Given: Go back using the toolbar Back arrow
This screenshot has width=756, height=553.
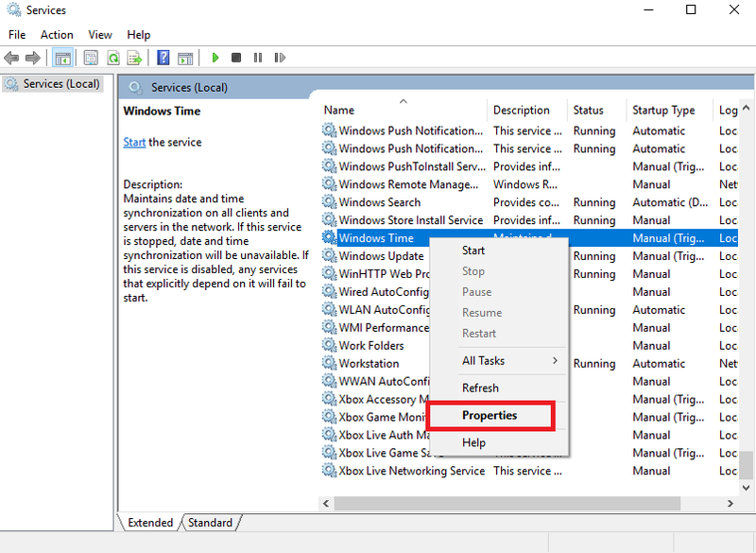Looking at the screenshot, I should pos(11,58).
